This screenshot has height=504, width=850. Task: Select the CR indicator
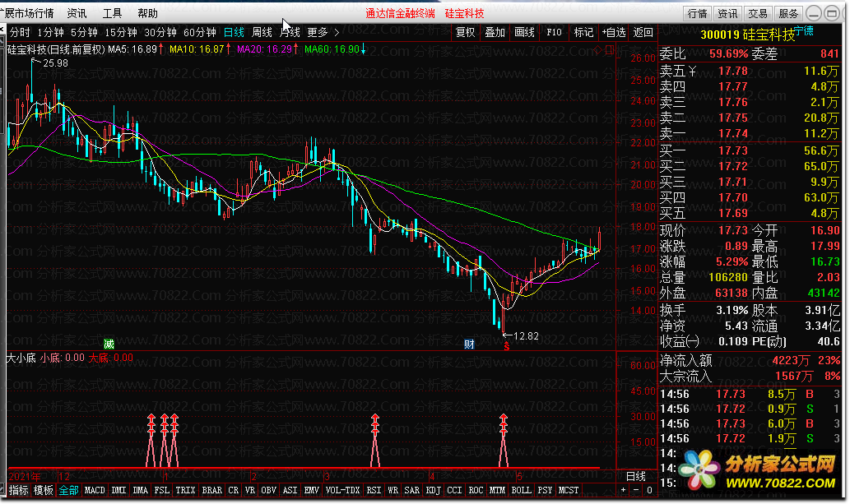coord(233,490)
